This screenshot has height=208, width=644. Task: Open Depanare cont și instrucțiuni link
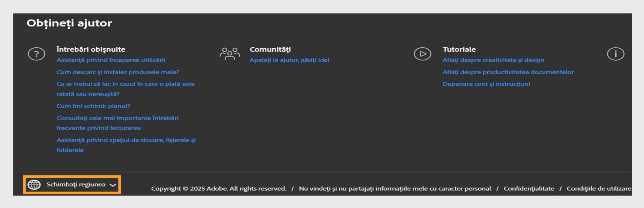(x=486, y=84)
